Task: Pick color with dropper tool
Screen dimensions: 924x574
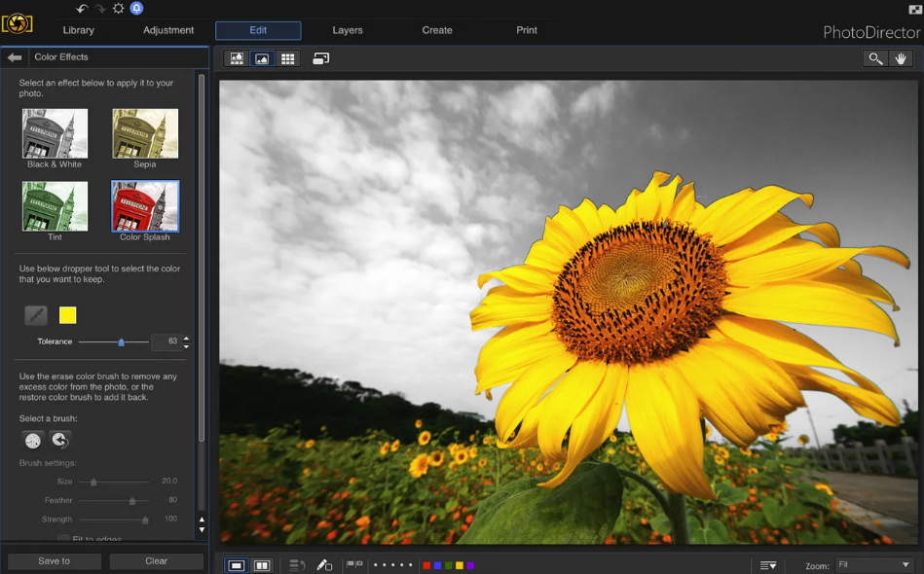Action: tap(36, 315)
